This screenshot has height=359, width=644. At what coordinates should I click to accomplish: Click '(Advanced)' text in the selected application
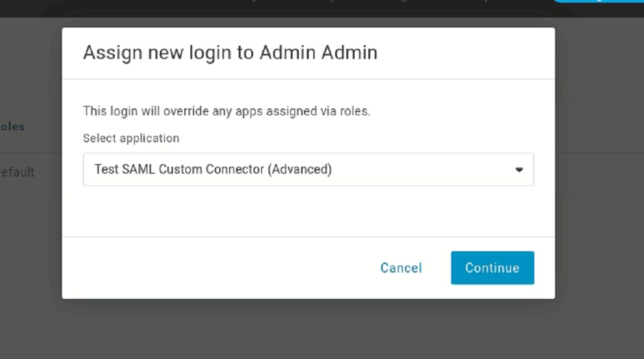coord(299,169)
